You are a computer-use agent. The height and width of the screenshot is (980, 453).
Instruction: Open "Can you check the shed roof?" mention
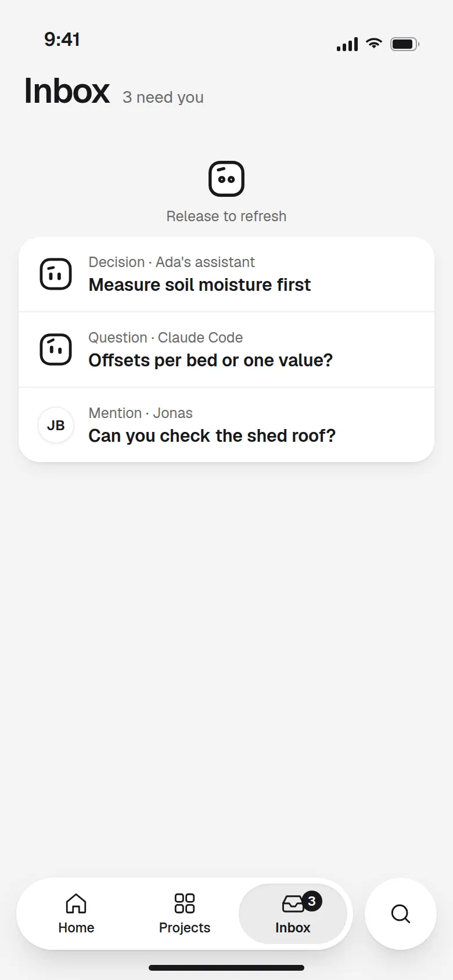click(x=227, y=425)
